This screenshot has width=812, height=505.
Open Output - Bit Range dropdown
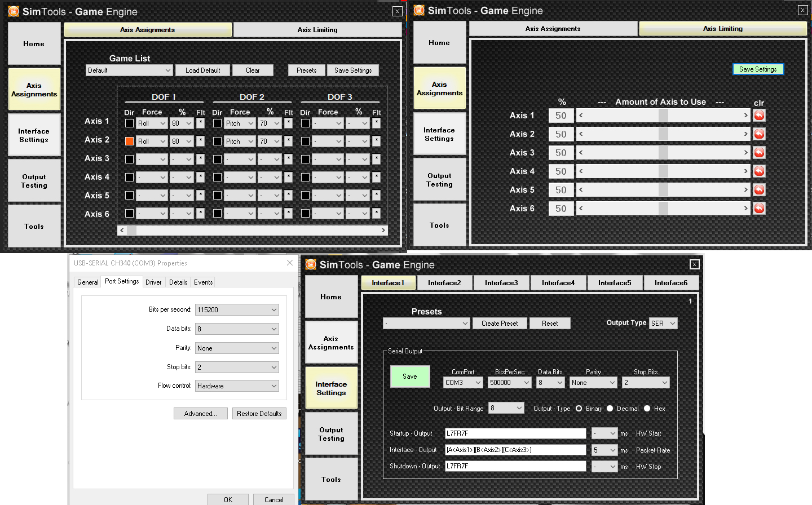[506, 408]
